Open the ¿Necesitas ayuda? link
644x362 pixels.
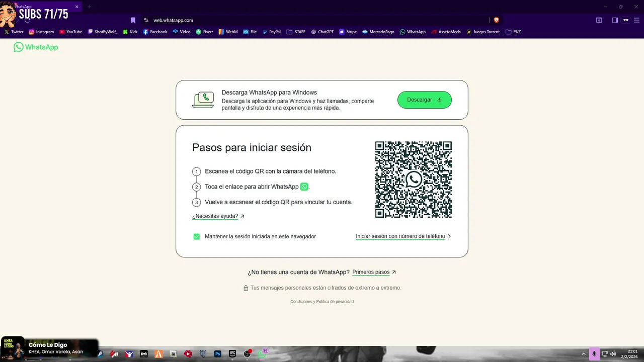(x=218, y=216)
